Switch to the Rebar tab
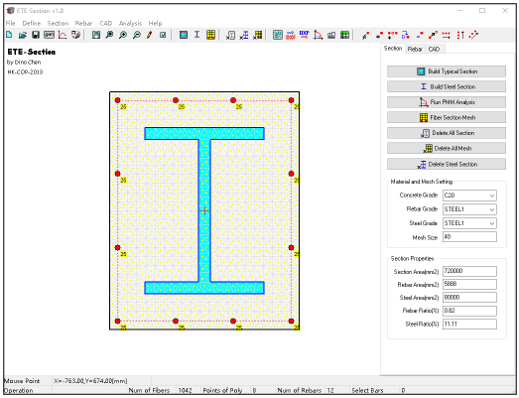Viewport: 519px width, 398px height. (x=415, y=49)
